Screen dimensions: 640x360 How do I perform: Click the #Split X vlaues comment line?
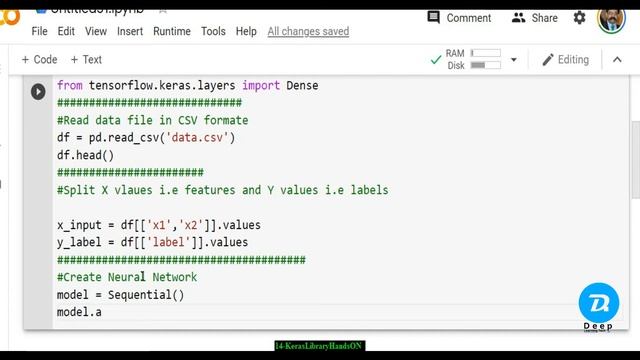coord(222,190)
